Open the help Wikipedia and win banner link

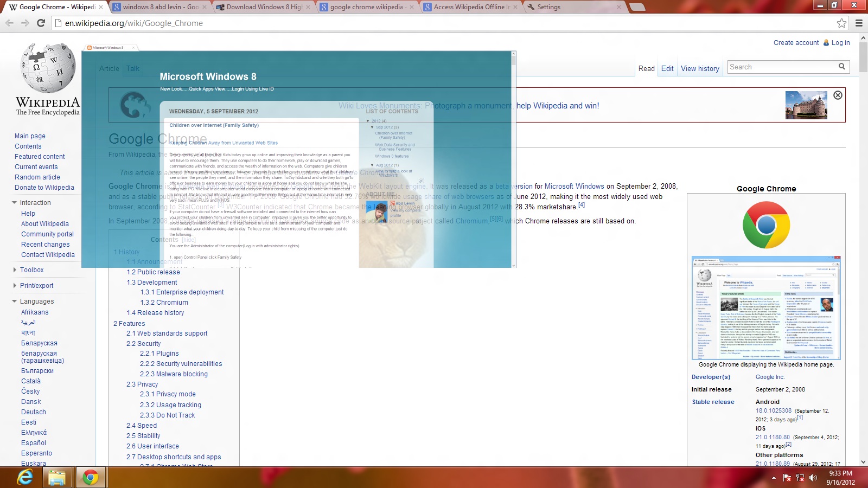558,106
